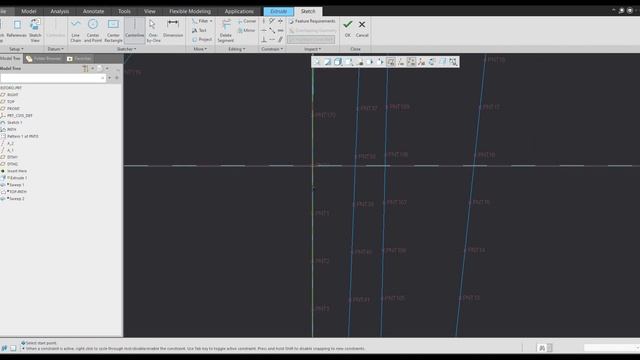Click the Delete Segment tool
The width and height of the screenshot is (640, 360).
tap(225, 31)
